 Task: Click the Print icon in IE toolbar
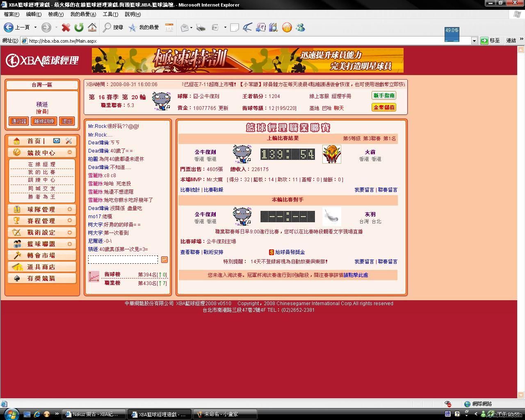pos(201,27)
